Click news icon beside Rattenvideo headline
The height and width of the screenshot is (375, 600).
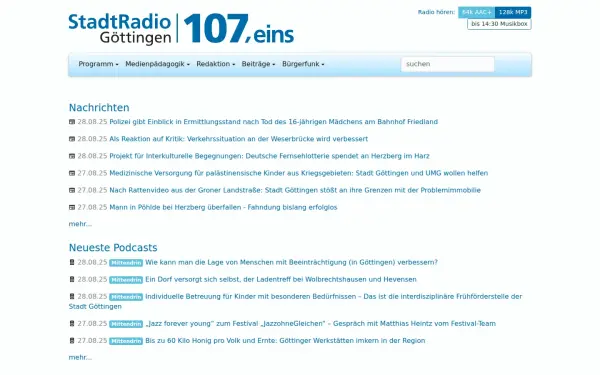point(72,191)
